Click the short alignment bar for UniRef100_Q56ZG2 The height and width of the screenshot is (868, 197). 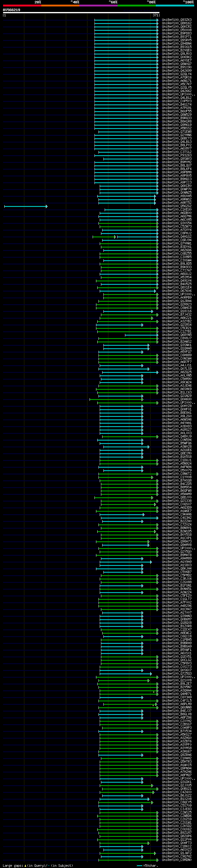[x=26, y=206]
